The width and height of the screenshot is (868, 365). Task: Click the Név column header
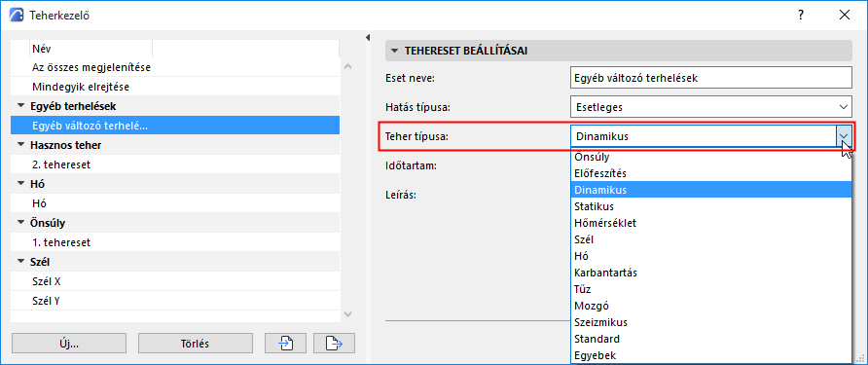tap(90, 49)
